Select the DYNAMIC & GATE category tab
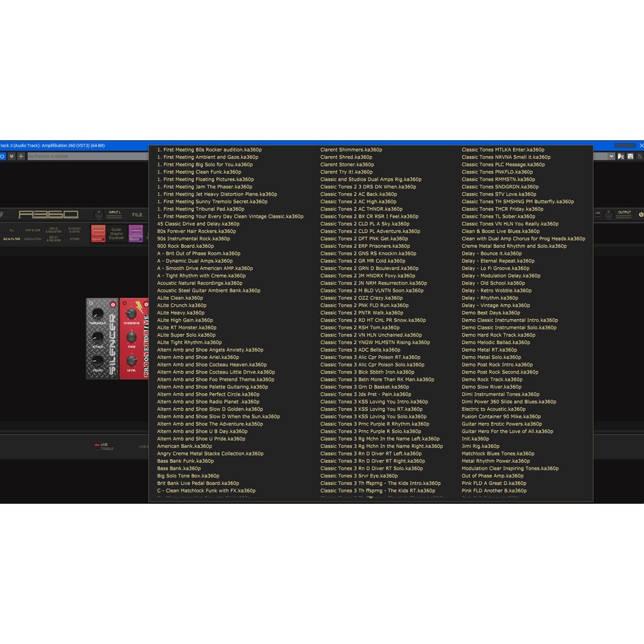This screenshot has height=644, width=644. 74,230
